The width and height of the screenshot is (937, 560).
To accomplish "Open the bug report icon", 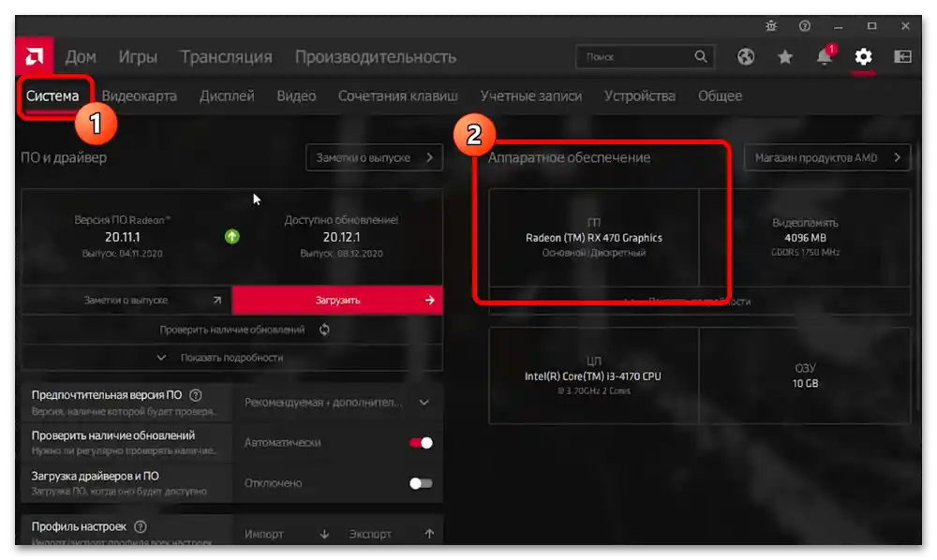I will tap(771, 26).
